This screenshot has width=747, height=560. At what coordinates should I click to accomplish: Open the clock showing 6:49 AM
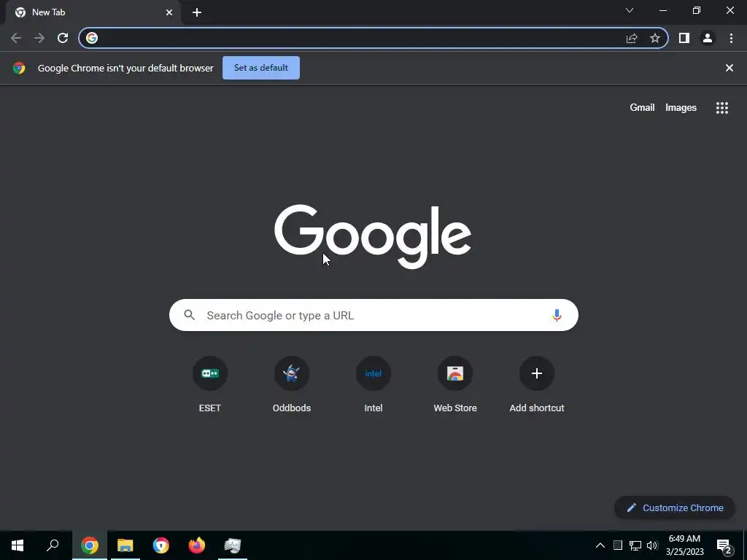point(684,545)
